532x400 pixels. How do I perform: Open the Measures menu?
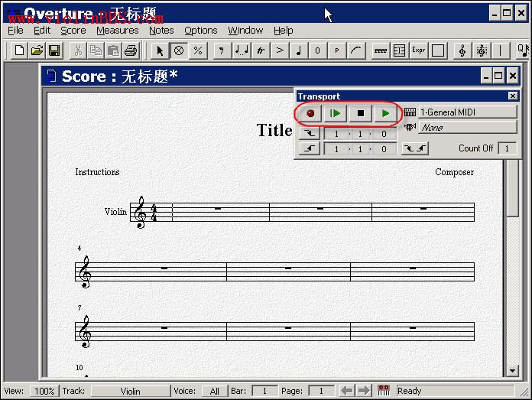coord(118,31)
